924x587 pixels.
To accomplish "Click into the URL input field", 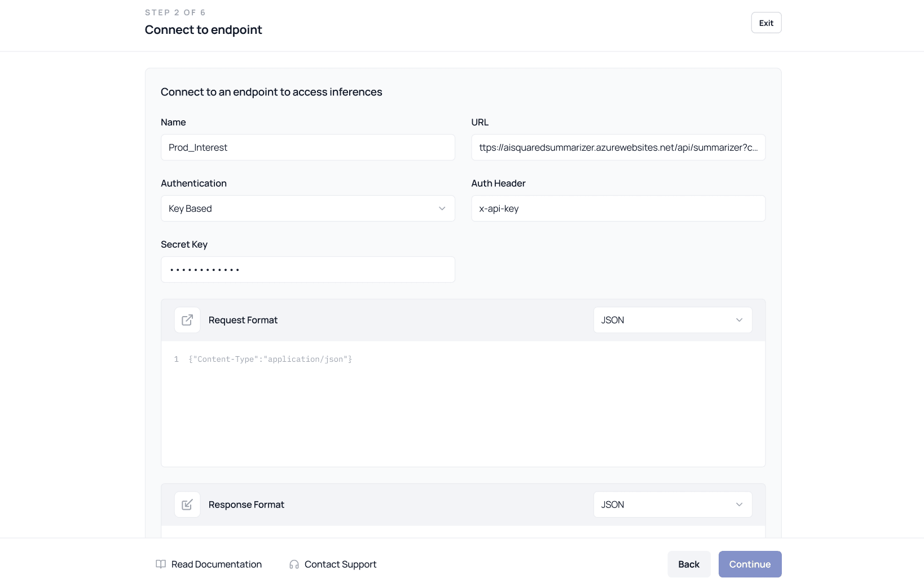I will [618, 147].
